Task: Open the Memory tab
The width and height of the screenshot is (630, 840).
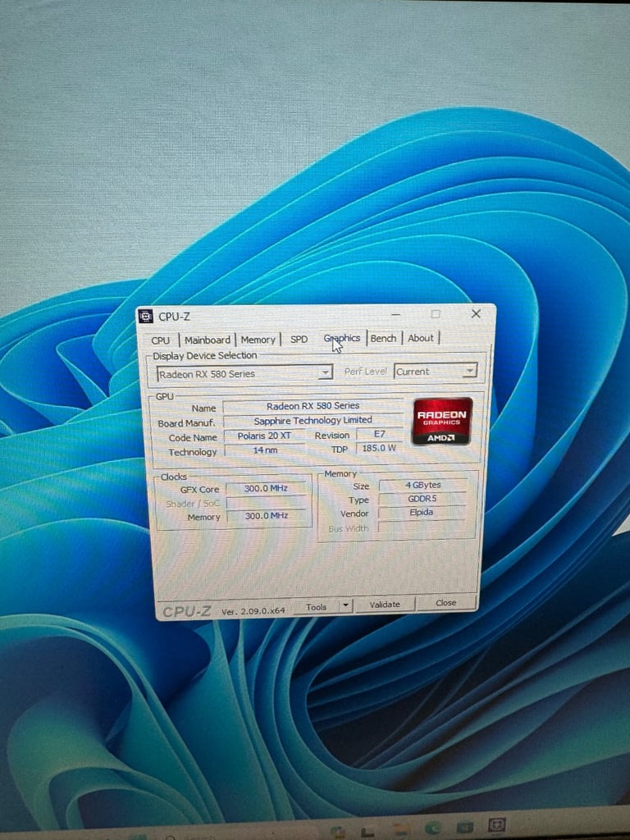Action: (x=258, y=339)
